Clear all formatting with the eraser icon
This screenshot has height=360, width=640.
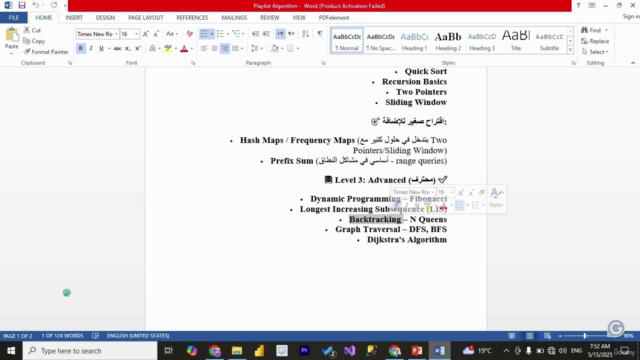point(190,34)
